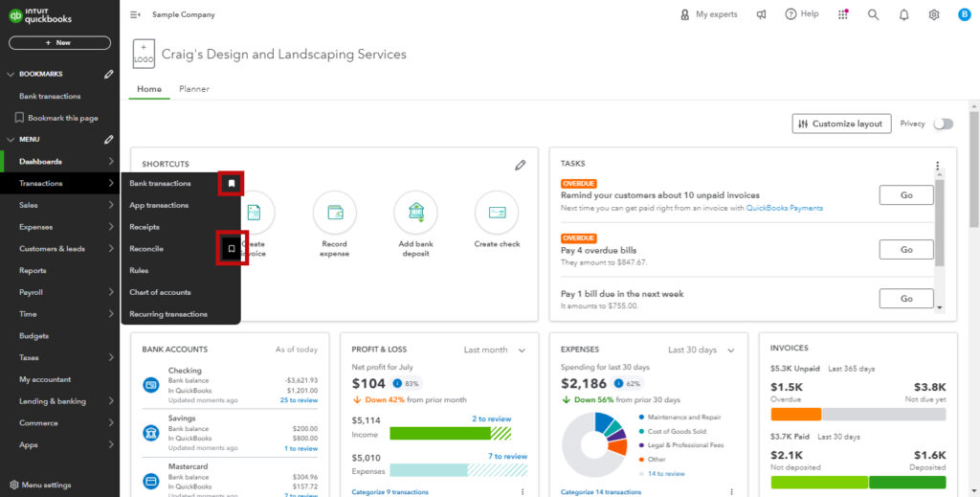Switch to the Planner tab
Screen dimensions: 980x497
[x=193, y=89]
